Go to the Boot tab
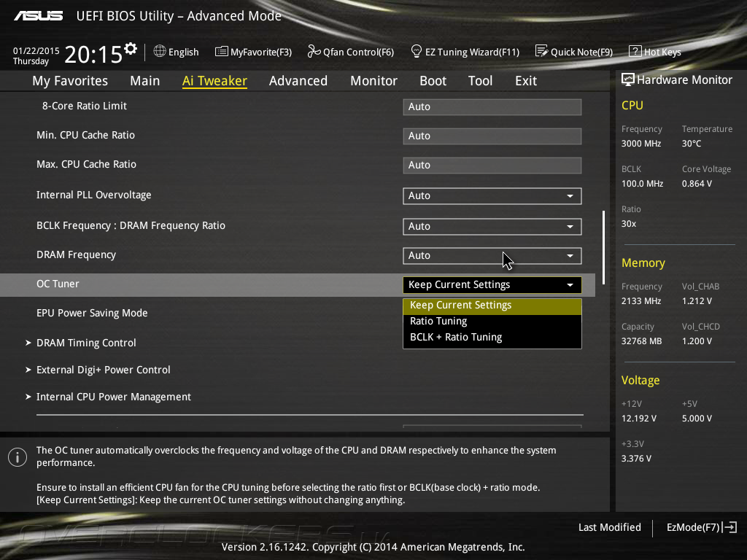The width and height of the screenshot is (747, 560). (x=433, y=81)
